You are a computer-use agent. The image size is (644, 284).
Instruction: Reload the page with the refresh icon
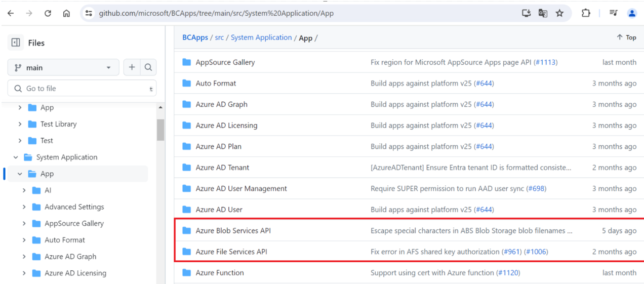pyautogui.click(x=48, y=13)
